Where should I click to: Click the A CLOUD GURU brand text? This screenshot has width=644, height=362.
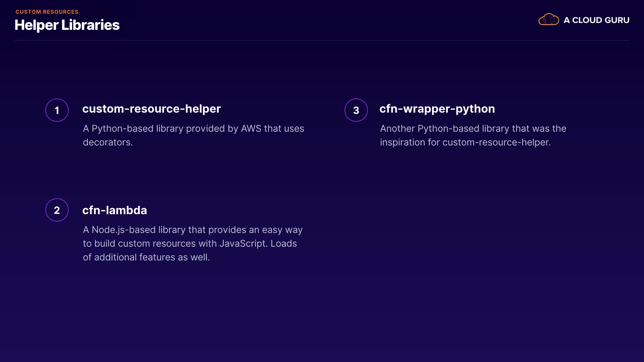pyautogui.click(x=596, y=20)
